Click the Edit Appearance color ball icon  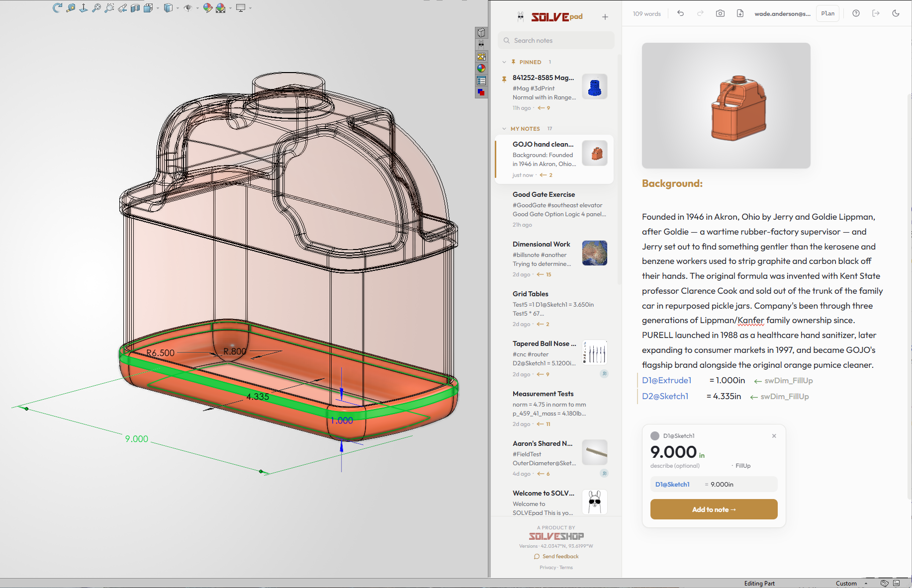(x=208, y=7)
